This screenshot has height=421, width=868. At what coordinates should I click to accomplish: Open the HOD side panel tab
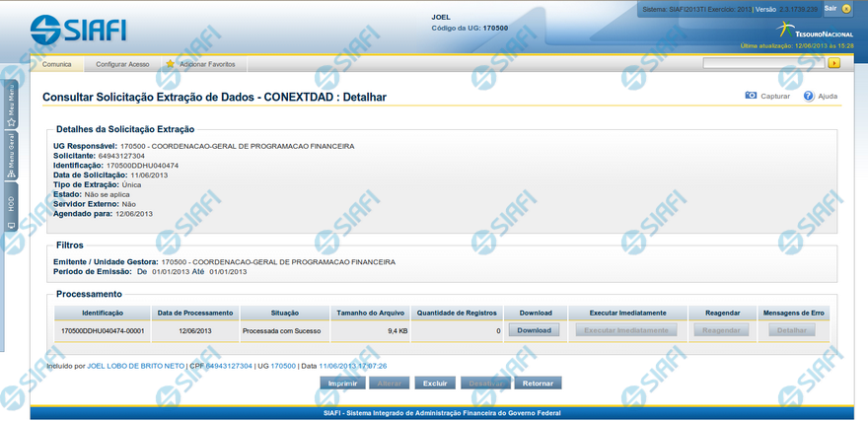click(x=11, y=209)
